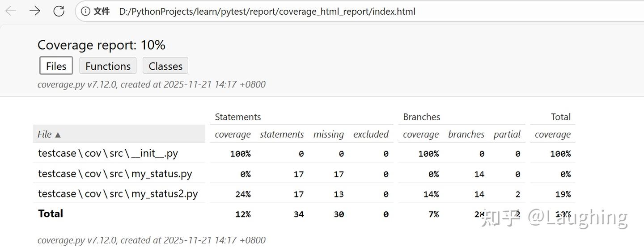Sort by the statements count header
The image size is (644, 247).
[x=282, y=134]
